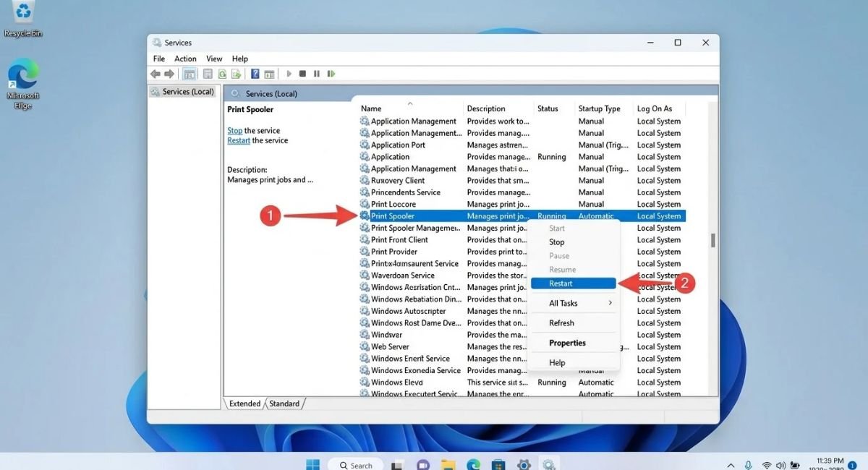Viewport: 868px width, 470px height.
Task: Click magnifier icon in Services (Local) header
Action: pyautogui.click(x=235, y=93)
